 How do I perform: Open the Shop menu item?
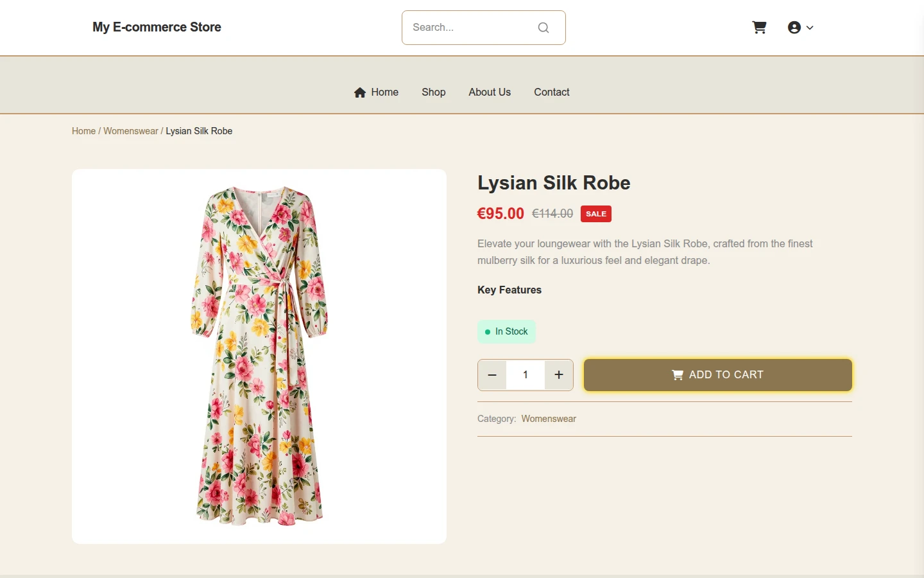[434, 92]
